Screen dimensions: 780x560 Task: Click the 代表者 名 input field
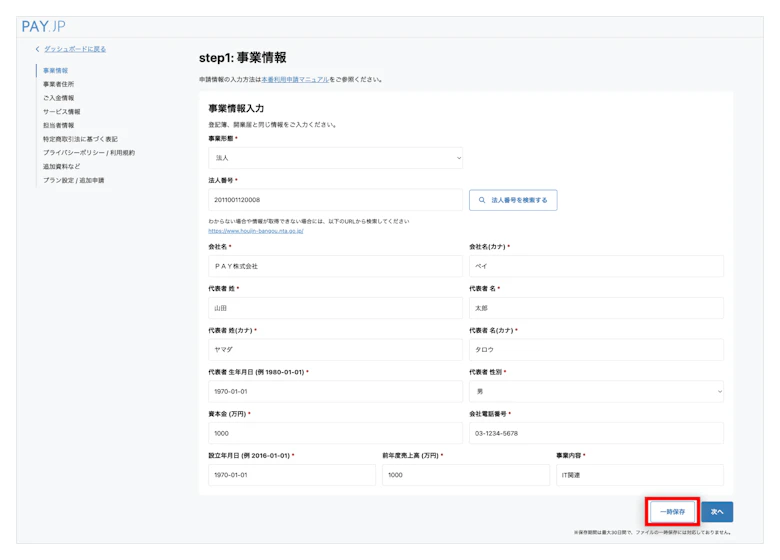(596, 308)
